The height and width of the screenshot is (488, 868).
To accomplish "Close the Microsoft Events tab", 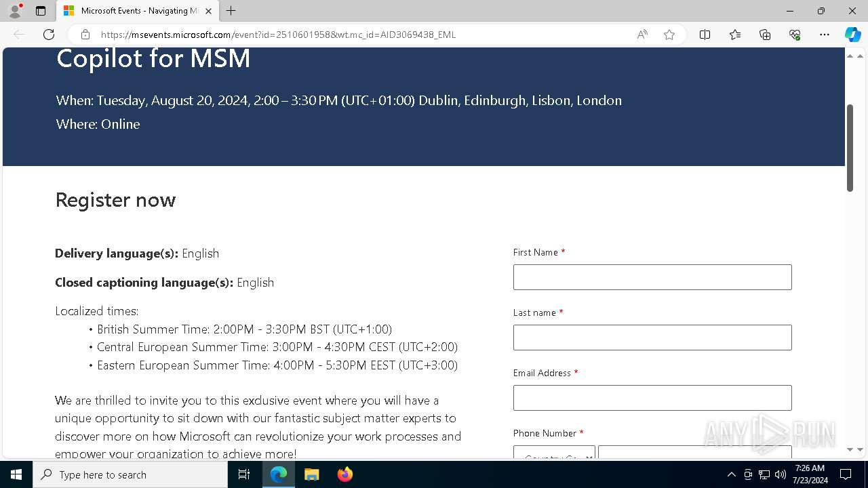I will click(x=208, y=11).
